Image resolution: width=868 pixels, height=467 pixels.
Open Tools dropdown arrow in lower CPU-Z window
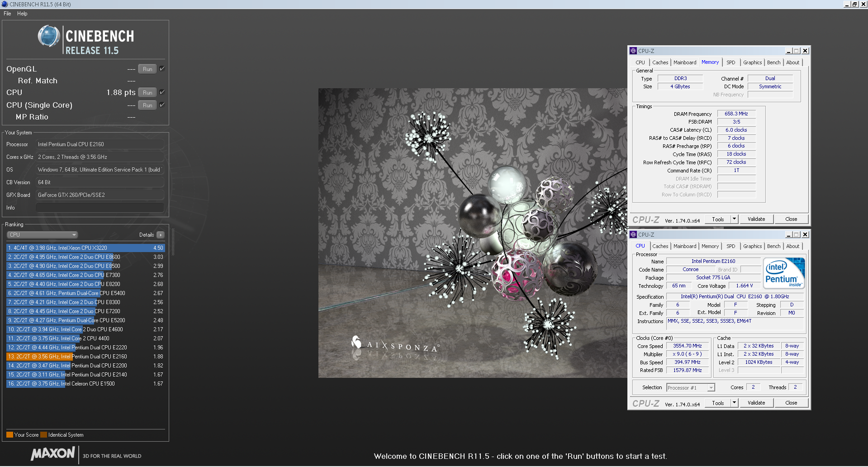735,403
